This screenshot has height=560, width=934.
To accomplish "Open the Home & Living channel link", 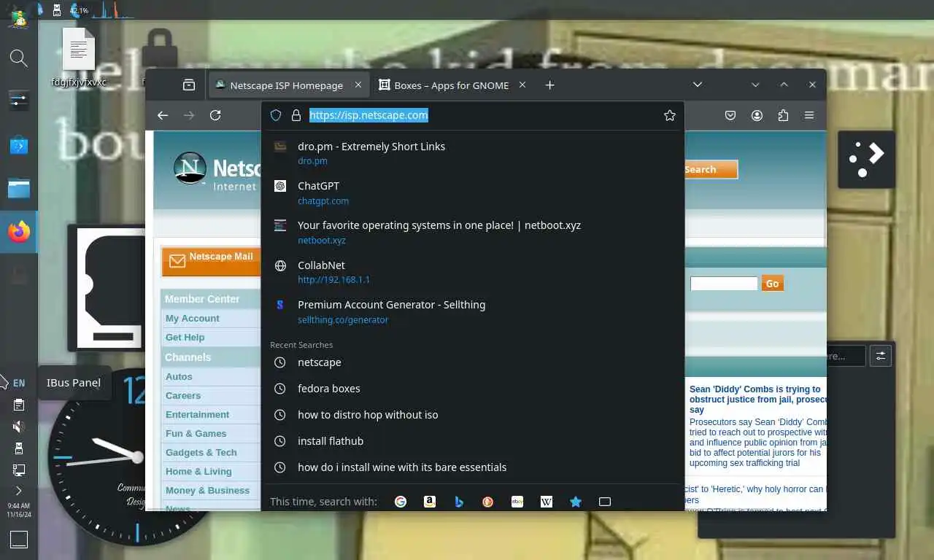I will 198,472.
